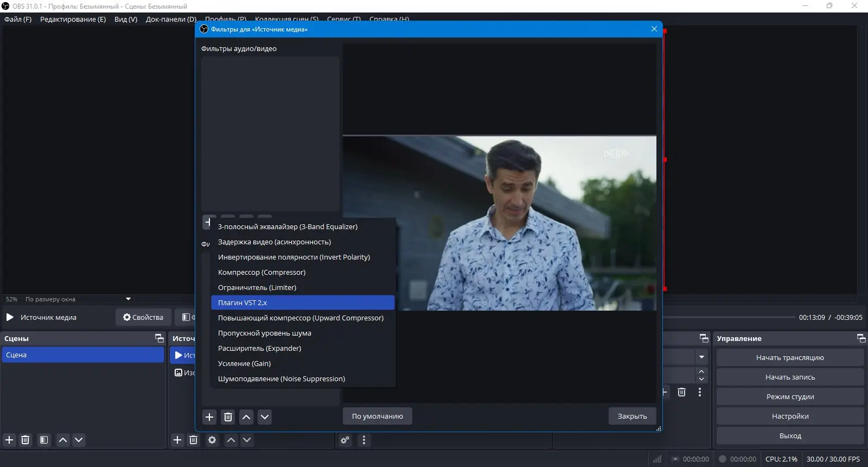Open the preview scaling dropdown
The width and height of the screenshot is (868, 467).
pyautogui.click(x=128, y=299)
